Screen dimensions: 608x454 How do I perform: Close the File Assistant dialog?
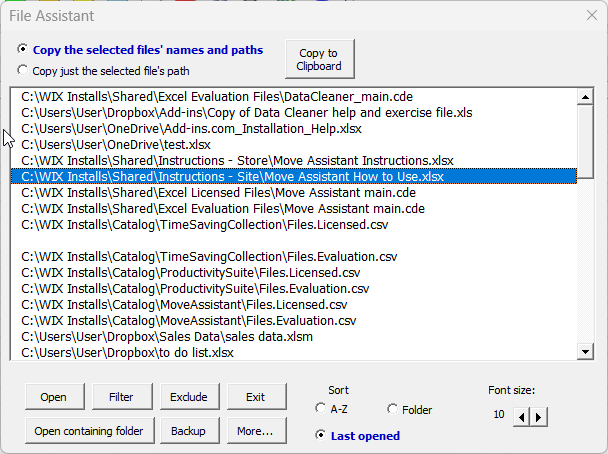click(592, 16)
